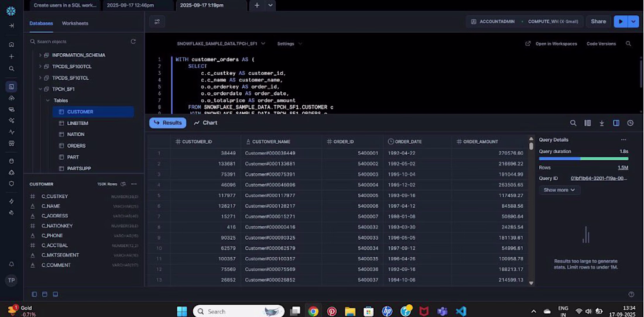Toggle the middle panel layout icon
This screenshot has width=644, height=317.
coord(44,294)
